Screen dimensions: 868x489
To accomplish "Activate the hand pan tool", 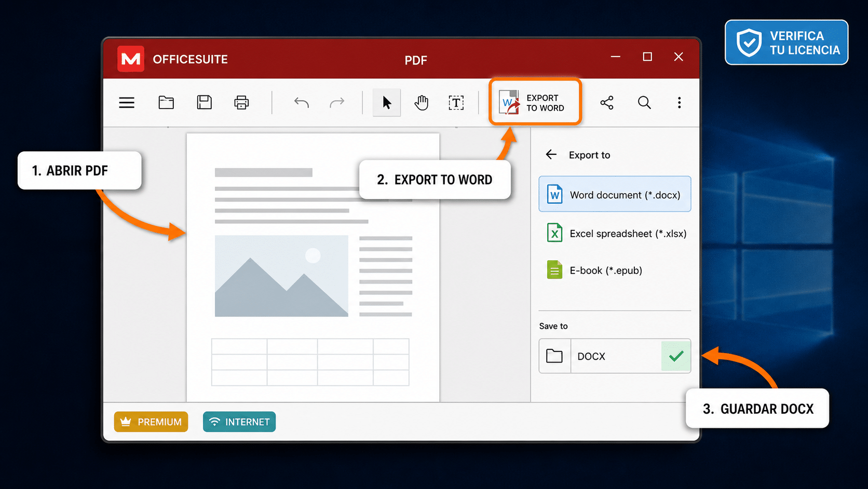I will (x=422, y=102).
